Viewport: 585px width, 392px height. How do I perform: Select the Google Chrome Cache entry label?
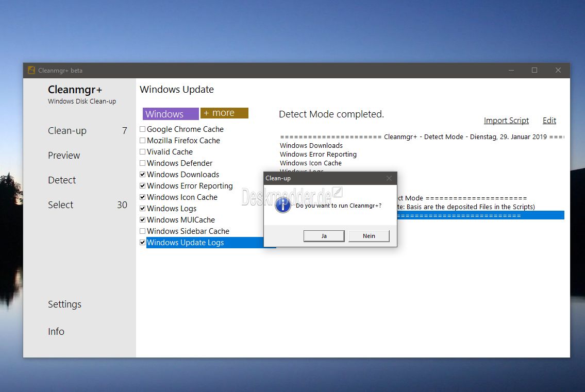(x=185, y=129)
